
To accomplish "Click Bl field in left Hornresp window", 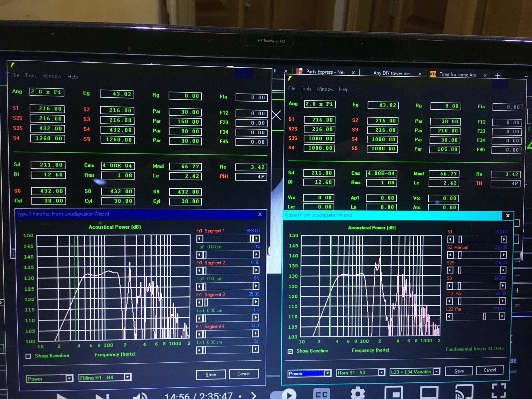I will coord(48,175).
